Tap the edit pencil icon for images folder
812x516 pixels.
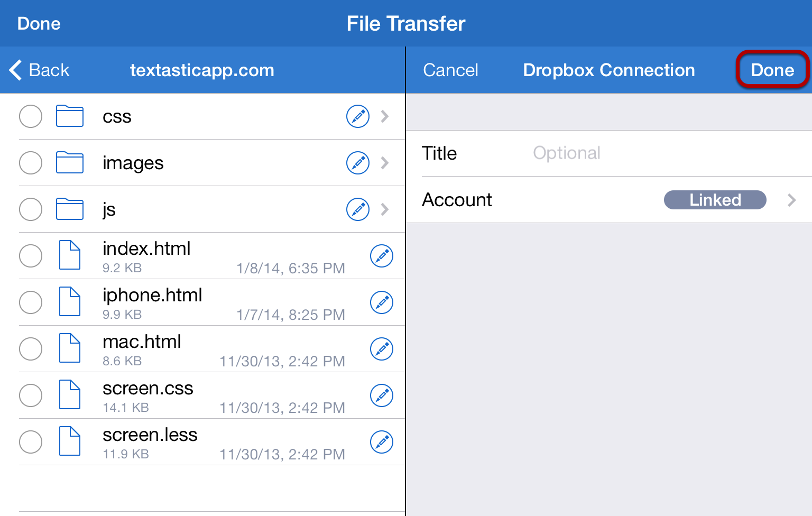click(358, 163)
